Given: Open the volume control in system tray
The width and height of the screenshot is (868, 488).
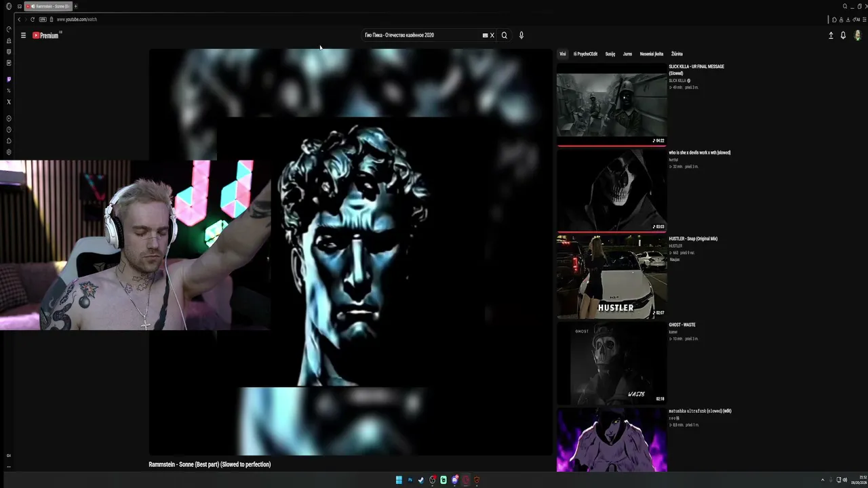Looking at the screenshot, I should (845, 480).
